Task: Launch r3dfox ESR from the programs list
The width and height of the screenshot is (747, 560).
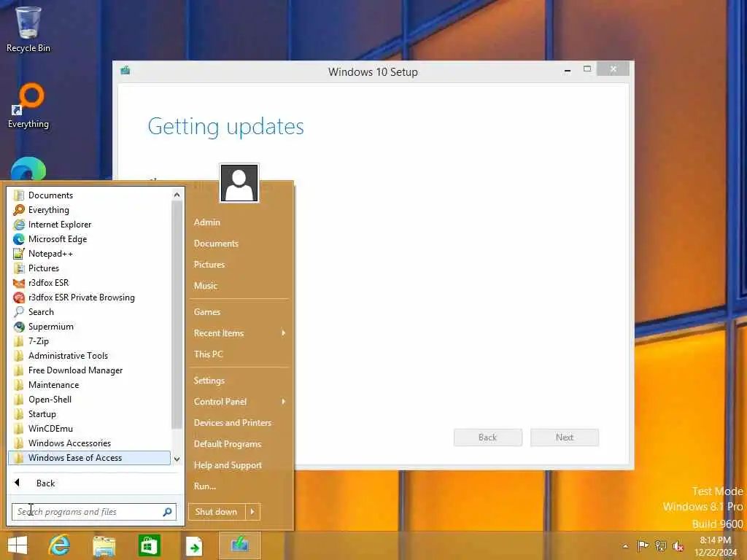Action: pyautogui.click(x=90, y=283)
